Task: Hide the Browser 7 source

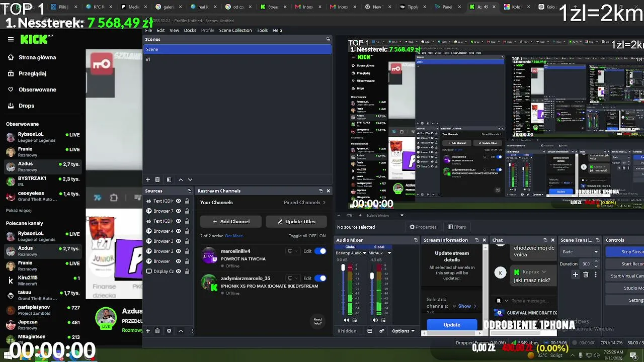Action: pyautogui.click(x=178, y=211)
